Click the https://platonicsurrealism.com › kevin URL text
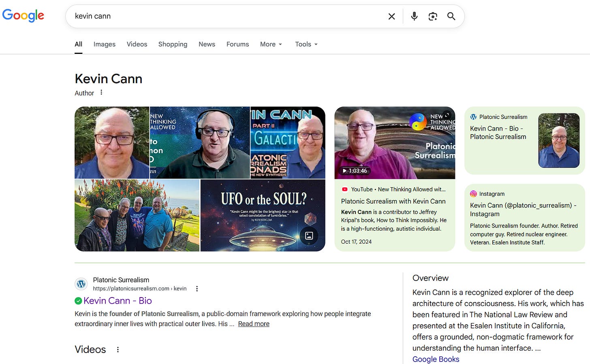The width and height of the screenshot is (590, 364). [x=140, y=289]
